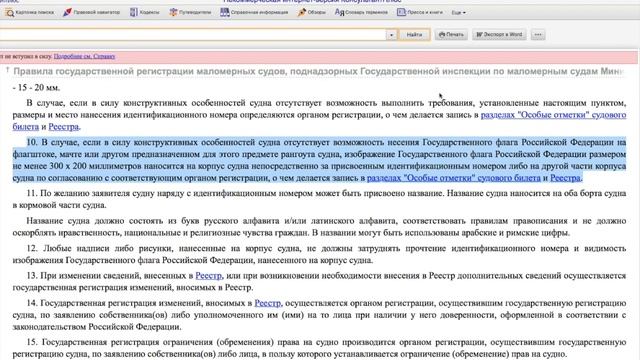Click paragraph 11 starting "По желанию заявителя"
This screenshot has height=360, width=640.
point(319,199)
